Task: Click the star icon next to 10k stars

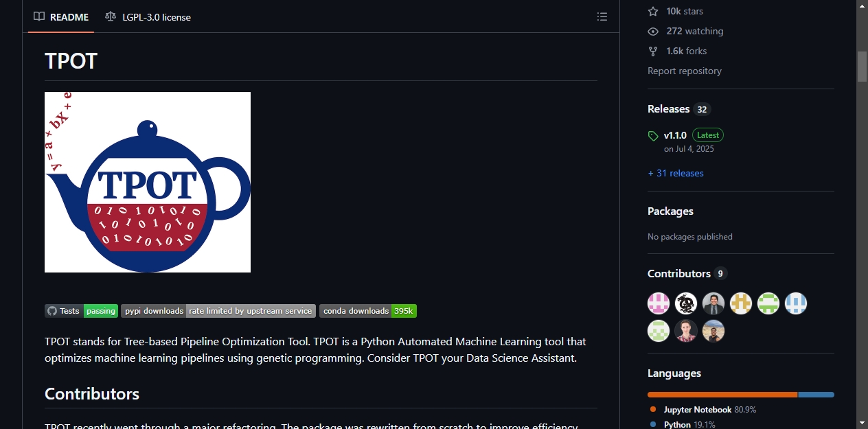Action: (653, 11)
